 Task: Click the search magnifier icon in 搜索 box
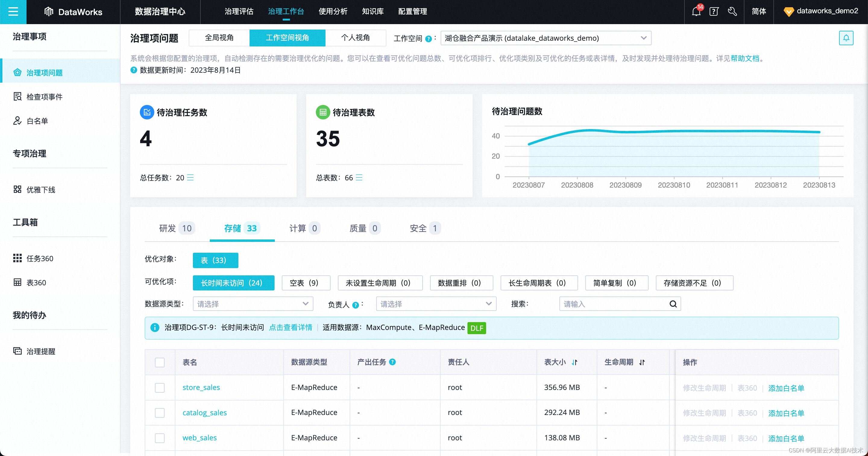(x=673, y=304)
